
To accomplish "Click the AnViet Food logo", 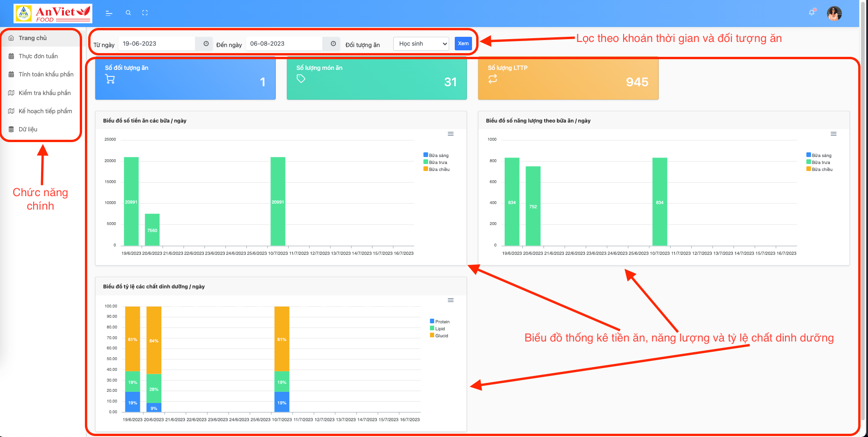I will (x=53, y=14).
